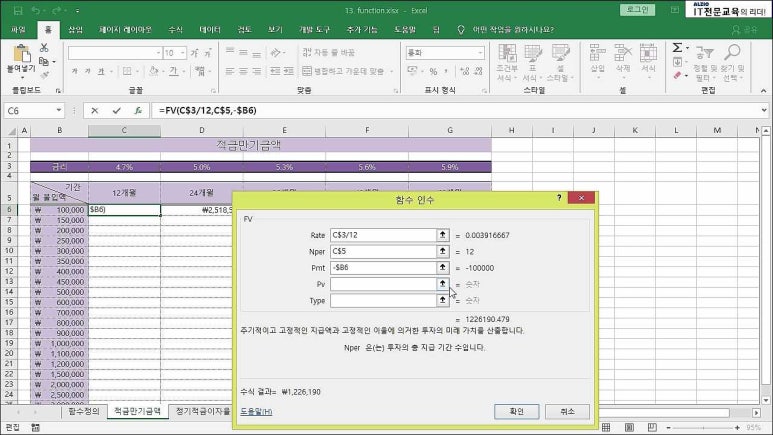Click the Find and Select magnifier icon

(x=732, y=52)
